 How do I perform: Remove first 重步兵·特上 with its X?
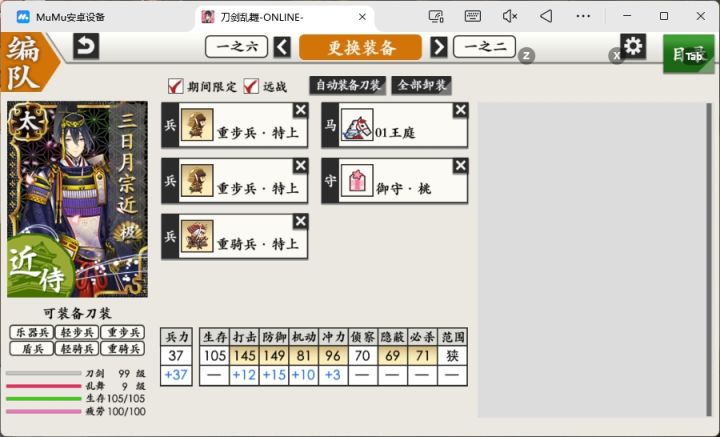[x=301, y=110]
